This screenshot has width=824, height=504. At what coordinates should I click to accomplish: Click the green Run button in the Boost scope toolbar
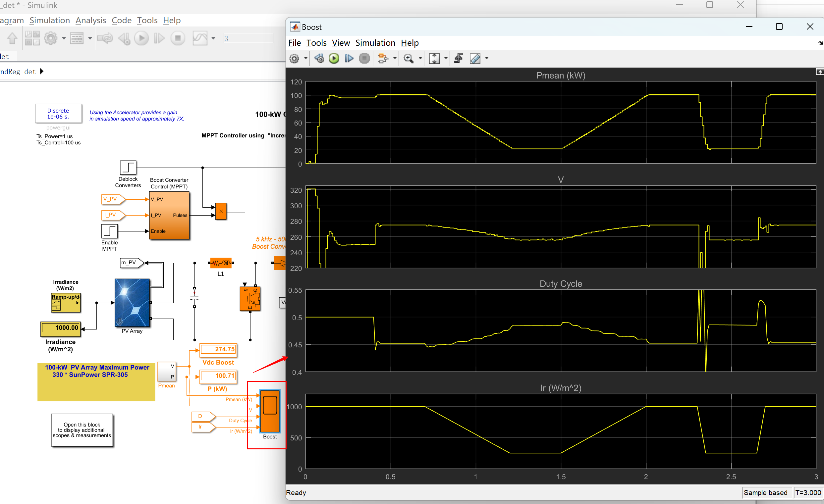(x=333, y=59)
